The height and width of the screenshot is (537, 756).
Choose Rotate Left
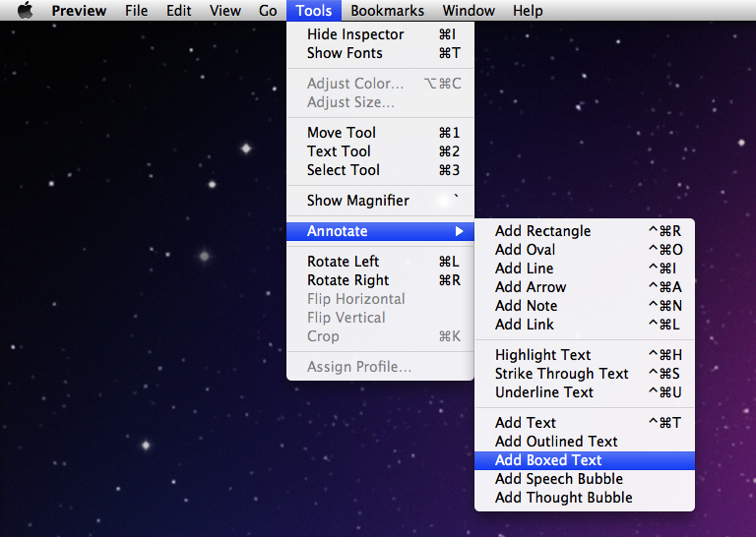380,262
